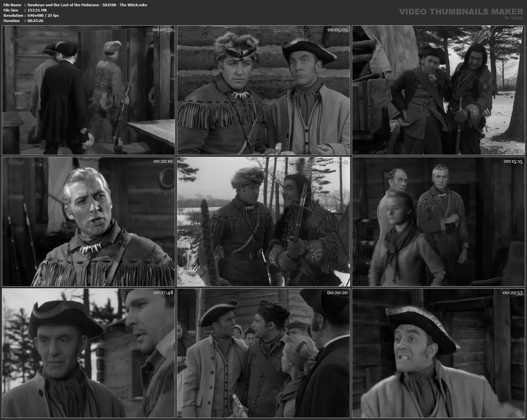Viewport: 527px width, 420px height.
Task: Click the 00:02:32 timestamp label
Action: click(x=163, y=30)
